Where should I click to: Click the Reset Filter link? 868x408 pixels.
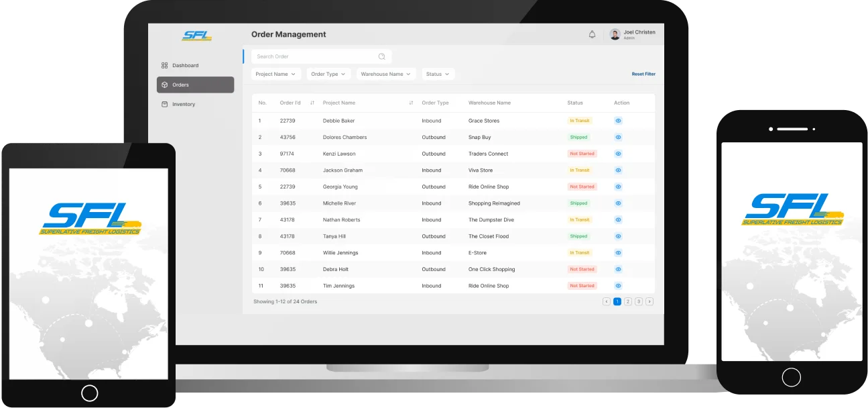point(643,74)
